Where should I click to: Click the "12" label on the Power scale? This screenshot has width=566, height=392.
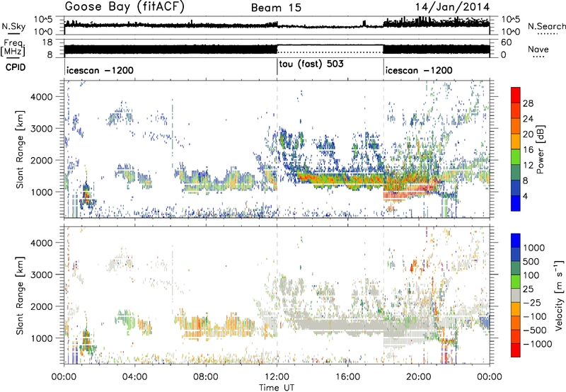528,166
